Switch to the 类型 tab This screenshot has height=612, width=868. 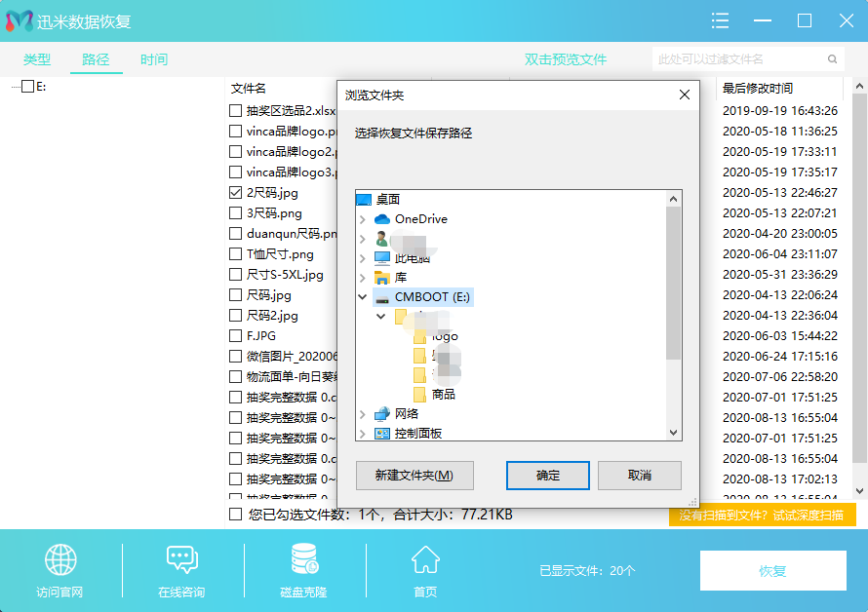[35, 58]
